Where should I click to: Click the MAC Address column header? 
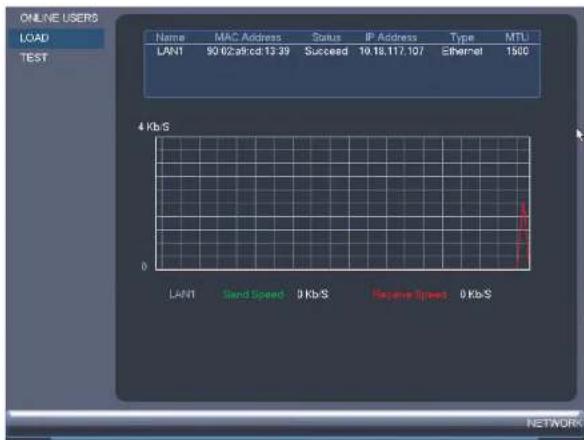(x=248, y=37)
